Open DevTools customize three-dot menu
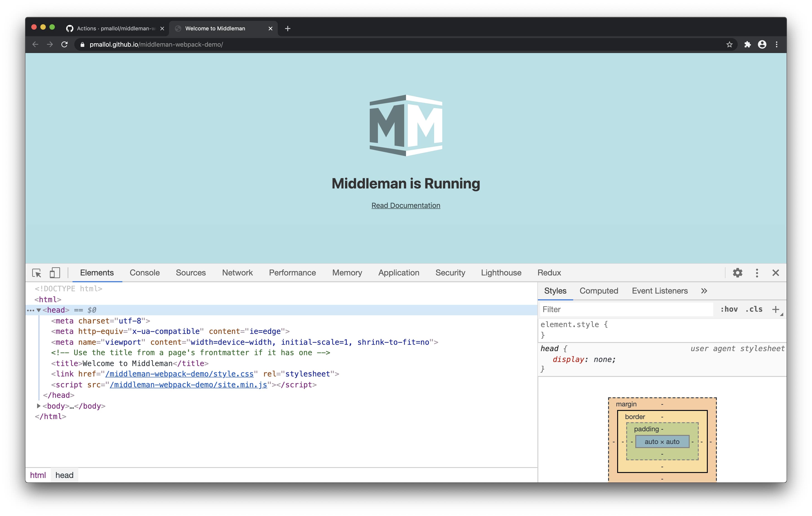 click(x=757, y=273)
